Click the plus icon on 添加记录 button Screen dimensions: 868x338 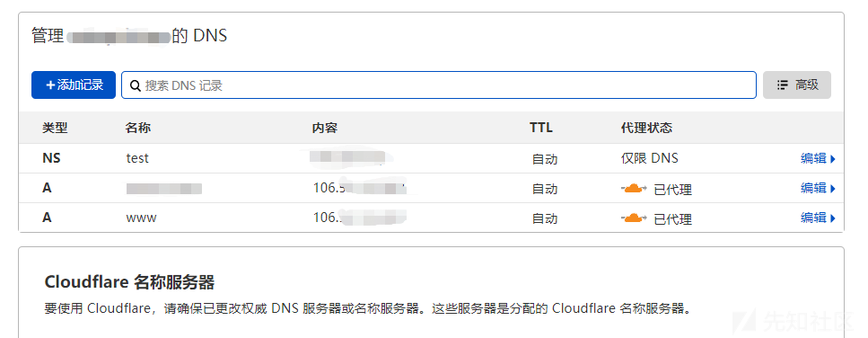(x=50, y=84)
